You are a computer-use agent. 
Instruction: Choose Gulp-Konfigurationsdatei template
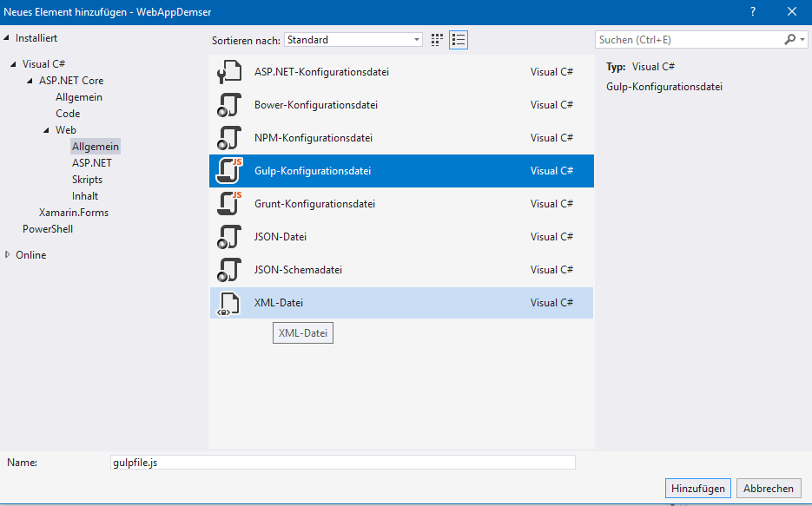coord(401,171)
